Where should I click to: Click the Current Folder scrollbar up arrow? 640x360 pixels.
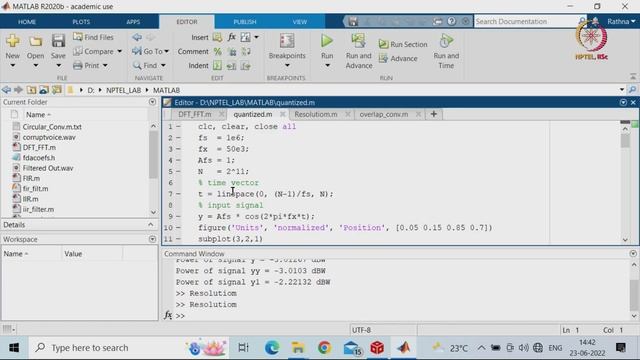point(153,126)
